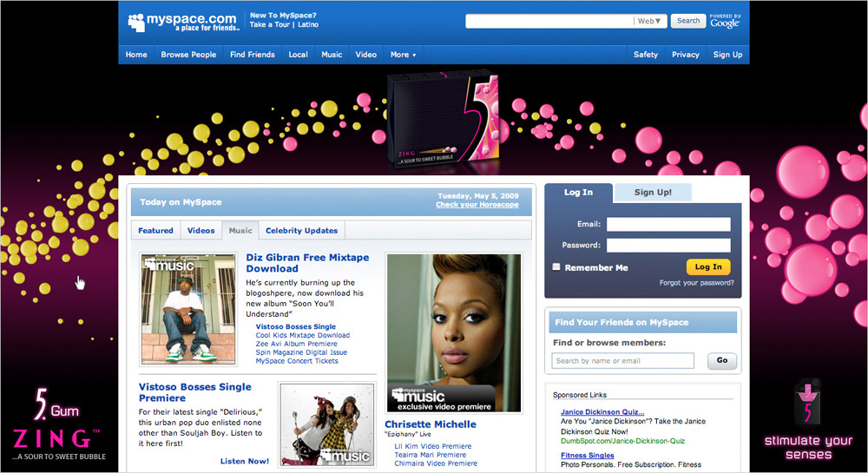Go to Home in navigation bar
Image resolution: width=868 pixels, height=473 pixels.
(136, 55)
